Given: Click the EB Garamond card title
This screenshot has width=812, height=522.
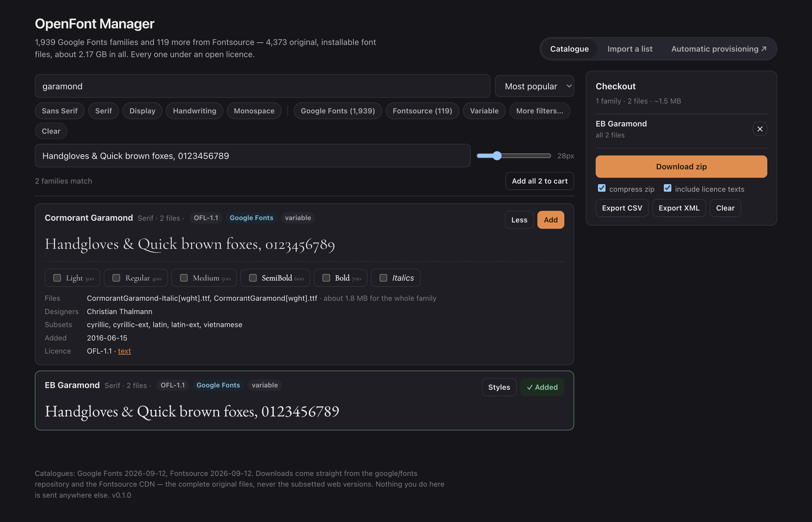Looking at the screenshot, I should pyautogui.click(x=72, y=385).
